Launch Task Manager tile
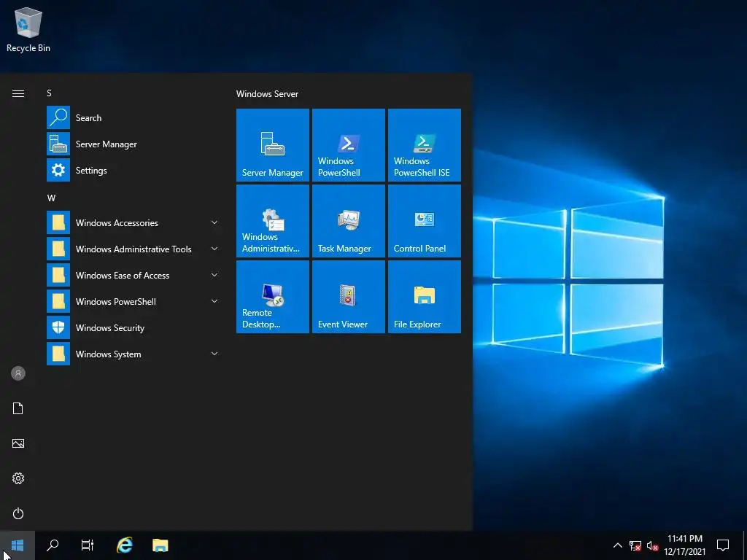 click(348, 221)
